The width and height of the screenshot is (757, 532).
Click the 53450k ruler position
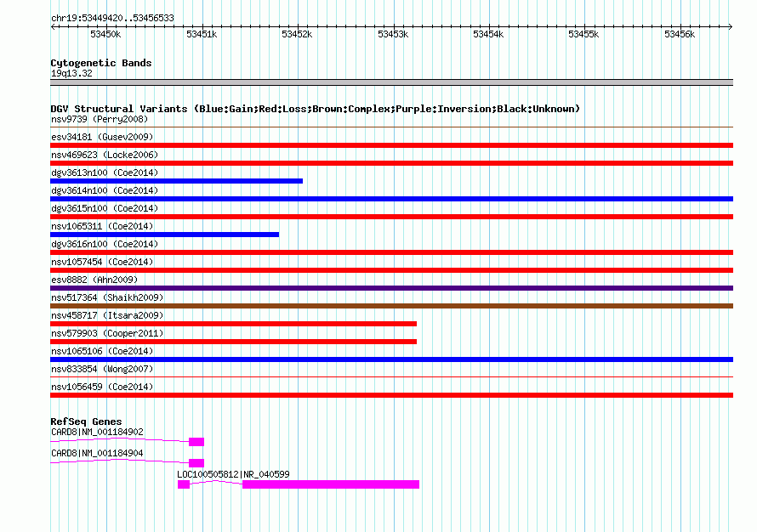(x=105, y=34)
